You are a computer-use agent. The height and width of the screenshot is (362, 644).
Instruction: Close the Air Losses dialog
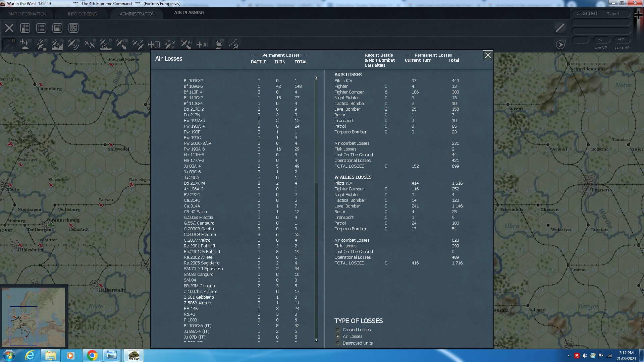coord(488,55)
